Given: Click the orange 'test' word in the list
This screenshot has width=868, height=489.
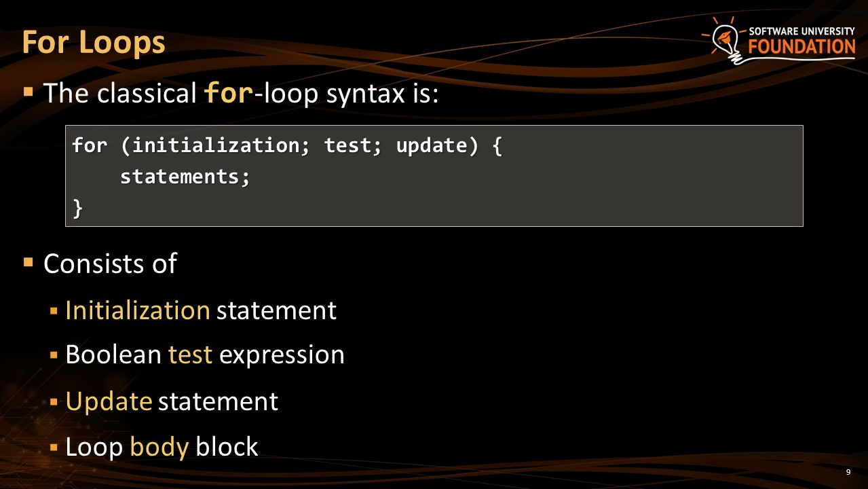Looking at the screenshot, I should (x=190, y=355).
